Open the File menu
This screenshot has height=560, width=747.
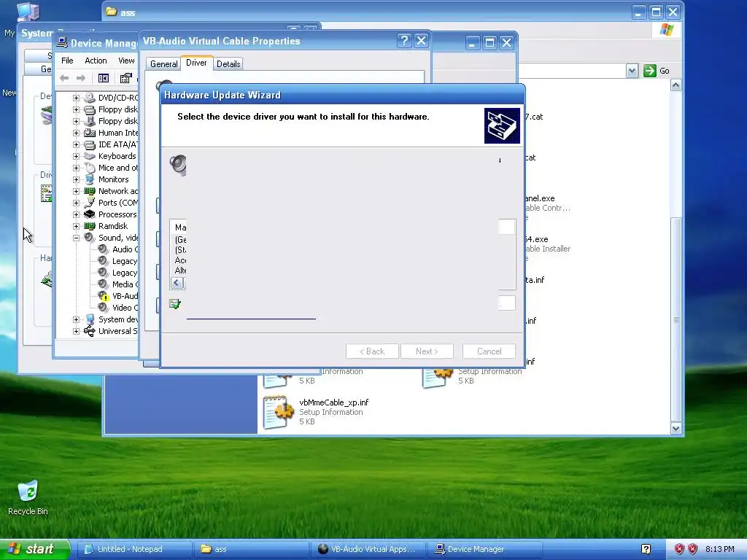point(67,61)
